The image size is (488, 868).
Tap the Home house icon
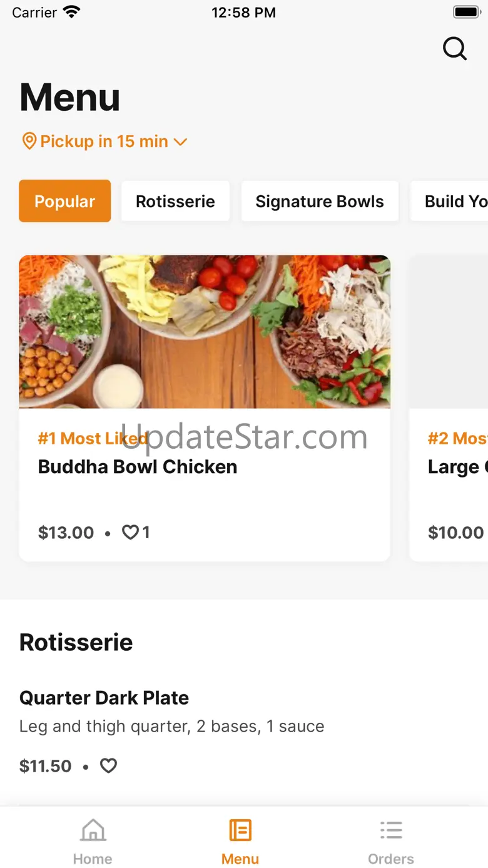coord(93,830)
